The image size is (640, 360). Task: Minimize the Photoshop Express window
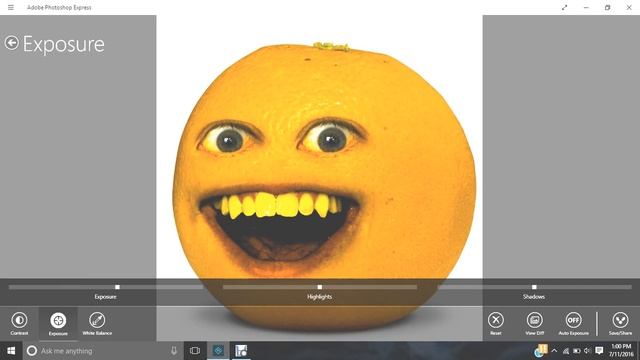click(x=586, y=7)
